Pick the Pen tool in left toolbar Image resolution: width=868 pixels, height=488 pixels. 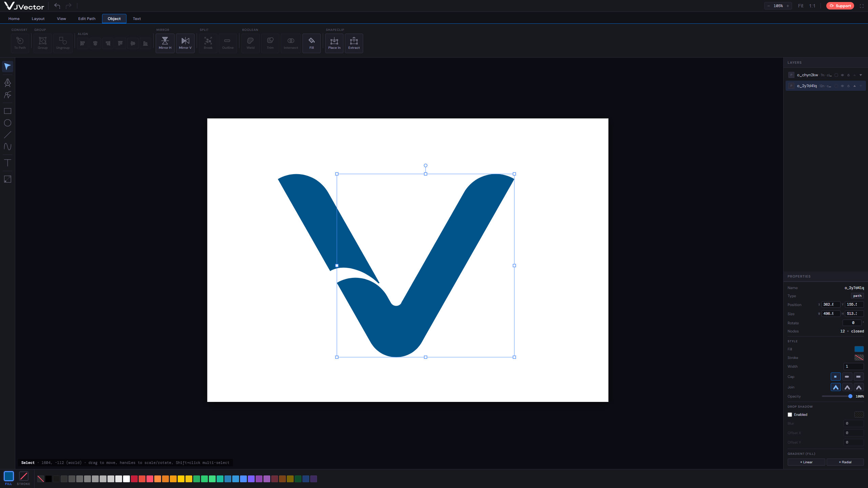7,83
